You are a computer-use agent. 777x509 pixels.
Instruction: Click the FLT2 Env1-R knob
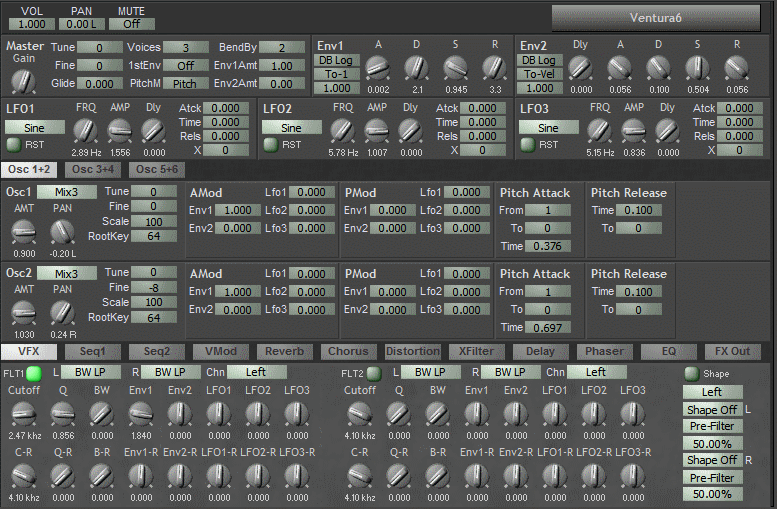tap(477, 476)
